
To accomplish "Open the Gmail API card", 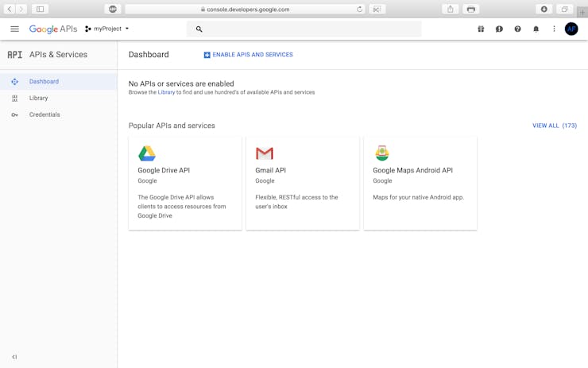I will coord(303,183).
